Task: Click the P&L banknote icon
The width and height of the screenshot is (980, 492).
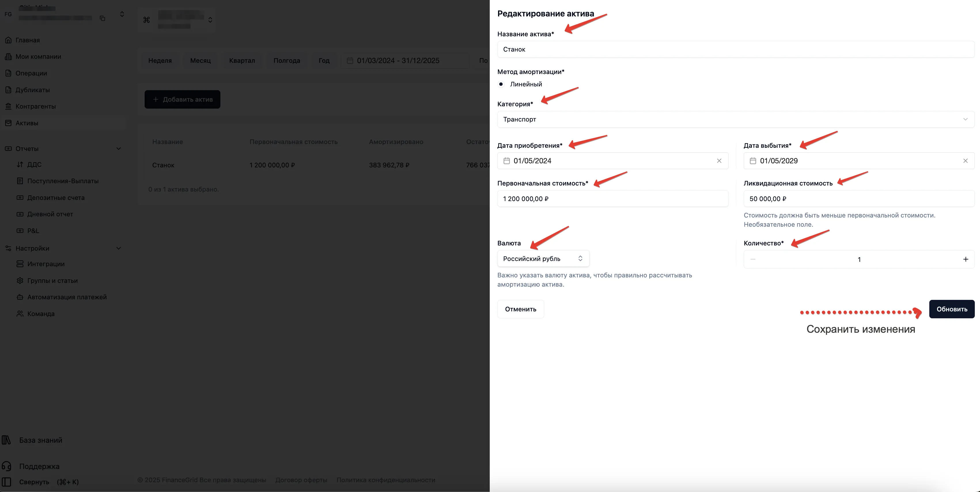Action: [x=20, y=231]
